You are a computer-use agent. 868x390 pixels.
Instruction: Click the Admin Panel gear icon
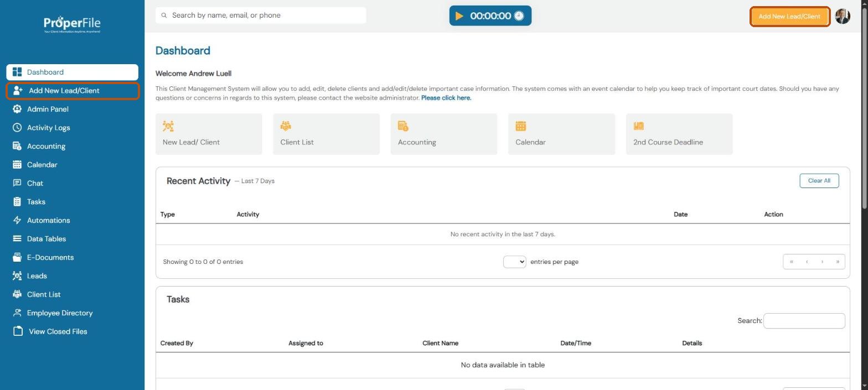17,109
